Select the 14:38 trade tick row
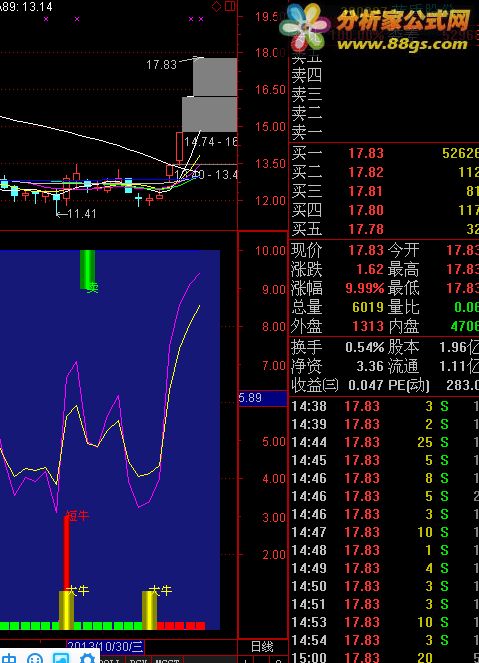 (x=384, y=406)
